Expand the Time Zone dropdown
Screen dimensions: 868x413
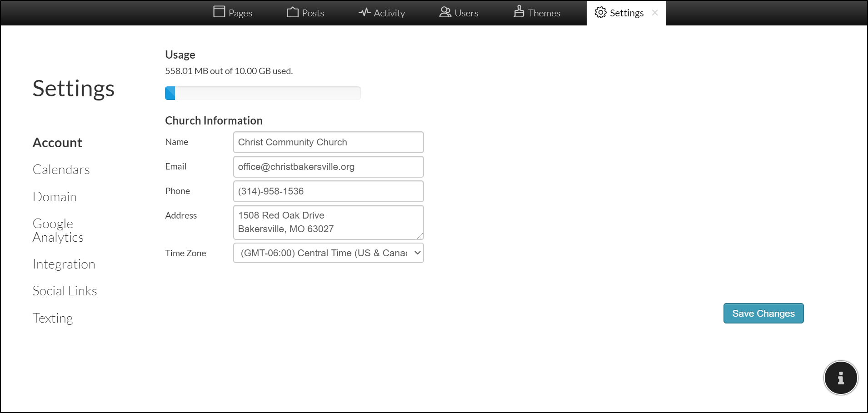(328, 253)
